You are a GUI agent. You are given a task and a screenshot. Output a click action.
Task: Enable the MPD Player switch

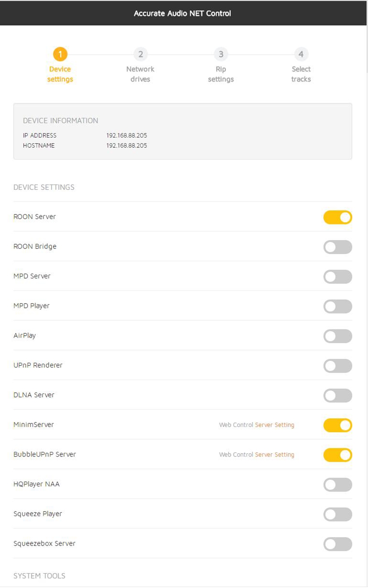pos(338,306)
